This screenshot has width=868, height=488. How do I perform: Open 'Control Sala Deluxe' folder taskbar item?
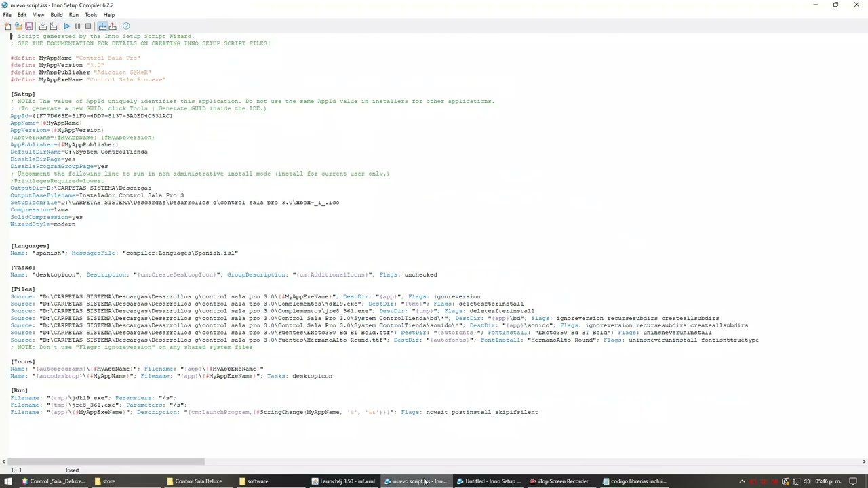[199, 481]
